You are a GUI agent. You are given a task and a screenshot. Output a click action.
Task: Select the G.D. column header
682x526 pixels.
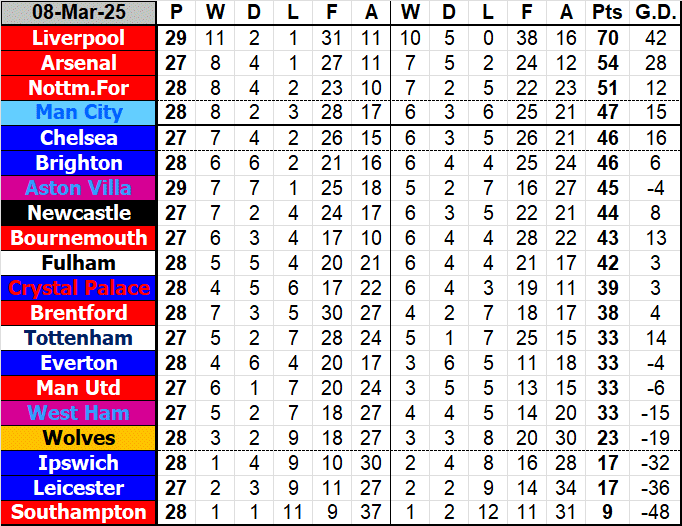654,13
